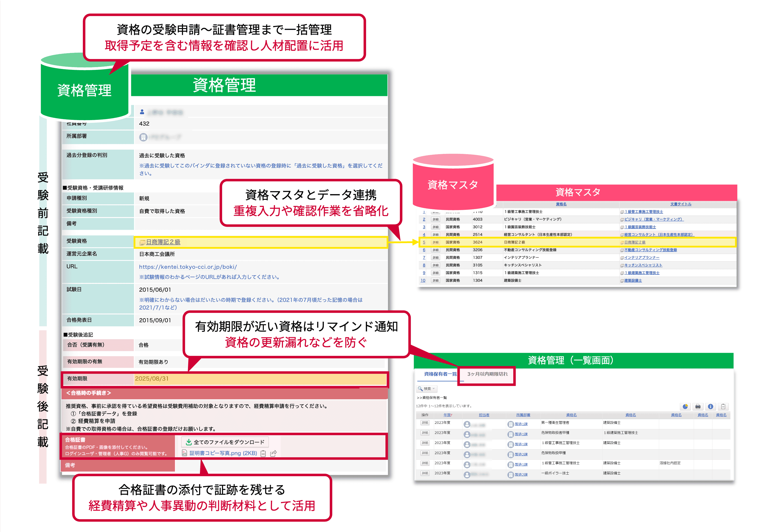Click 詳細 button for 建築設備士 master row 10
The height and width of the screenshot is (532, 784).
tap(436, 281)
